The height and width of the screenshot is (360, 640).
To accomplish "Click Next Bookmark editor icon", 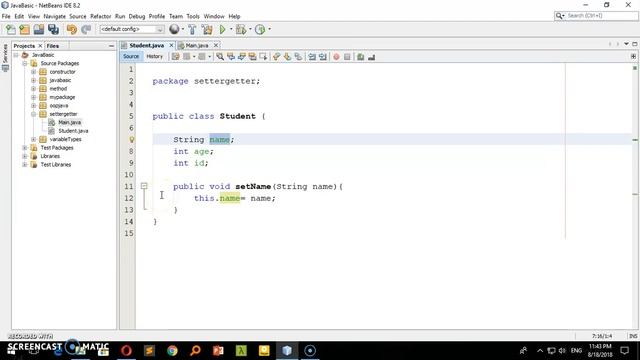I will pos(287,57).
